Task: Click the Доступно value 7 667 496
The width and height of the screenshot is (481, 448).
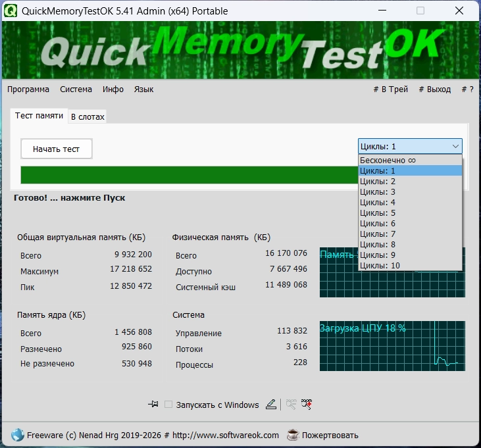Action: click(x=288, y=269)
